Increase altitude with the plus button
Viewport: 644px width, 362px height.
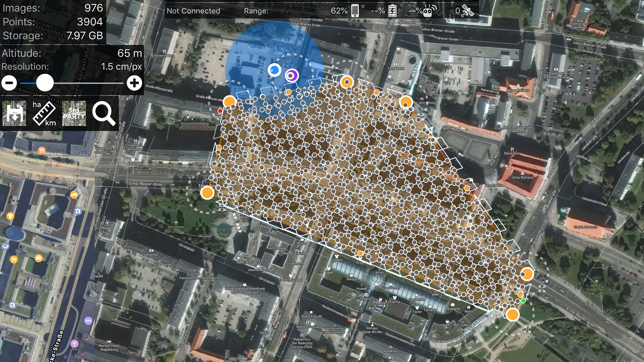click(134, 83)
